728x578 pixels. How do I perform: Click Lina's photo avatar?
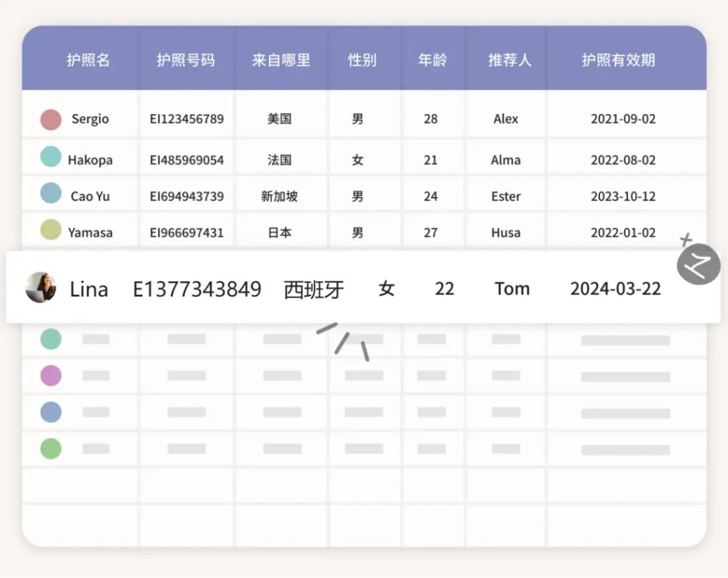pos(41,288)
